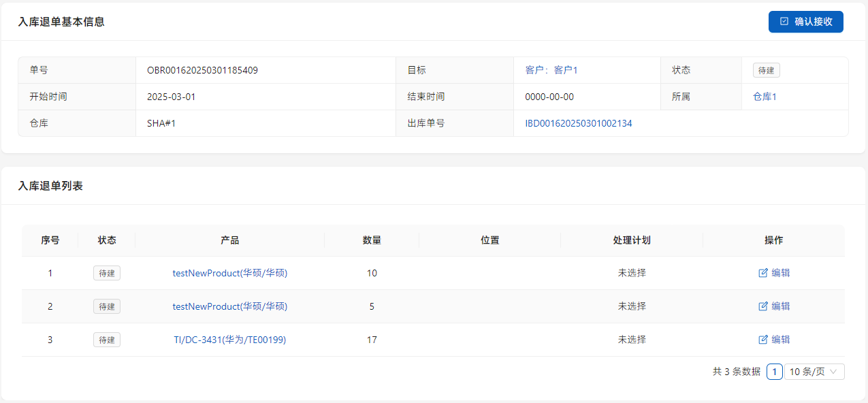Click edit pencil icon for row 1
This screenshot has height=403, width=868.
[x=763, y=273]
